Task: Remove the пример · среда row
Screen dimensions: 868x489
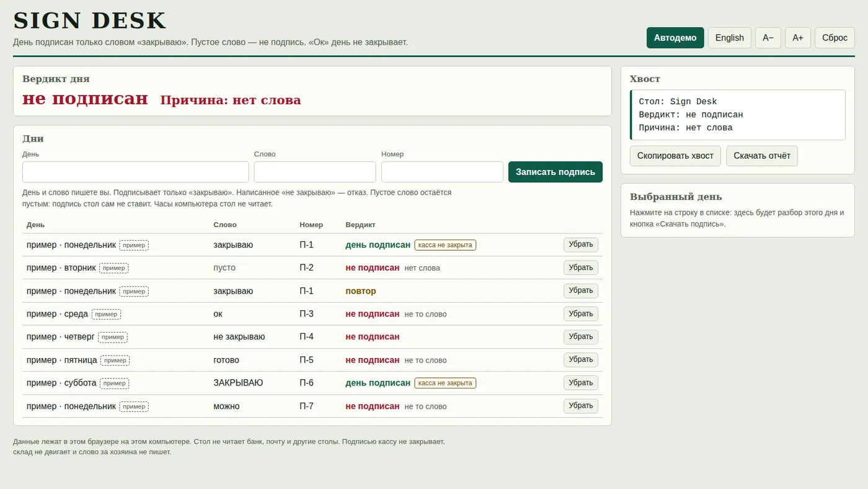Action: click(x=581, y=314)
